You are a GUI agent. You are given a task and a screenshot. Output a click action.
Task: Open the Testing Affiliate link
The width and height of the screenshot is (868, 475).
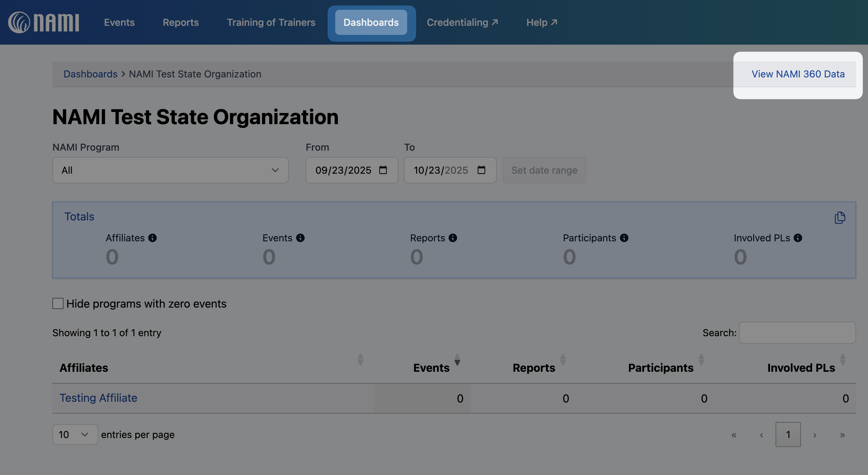pyautogui.click(x=98, y=398)
